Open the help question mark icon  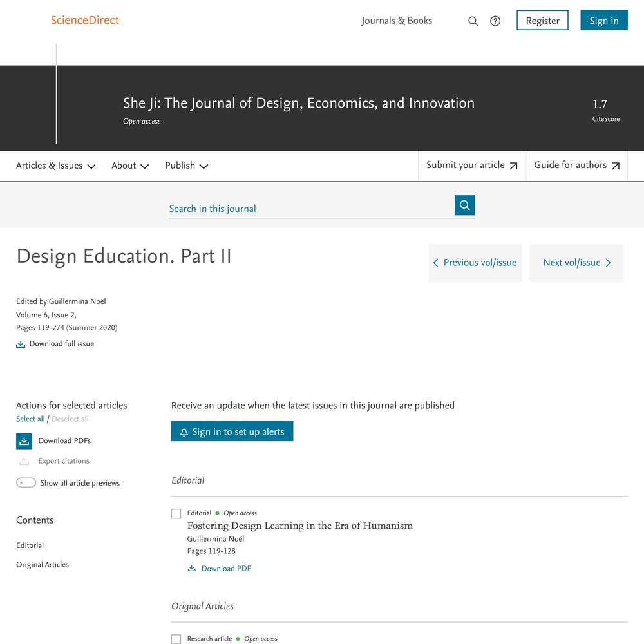coord(495,21)
